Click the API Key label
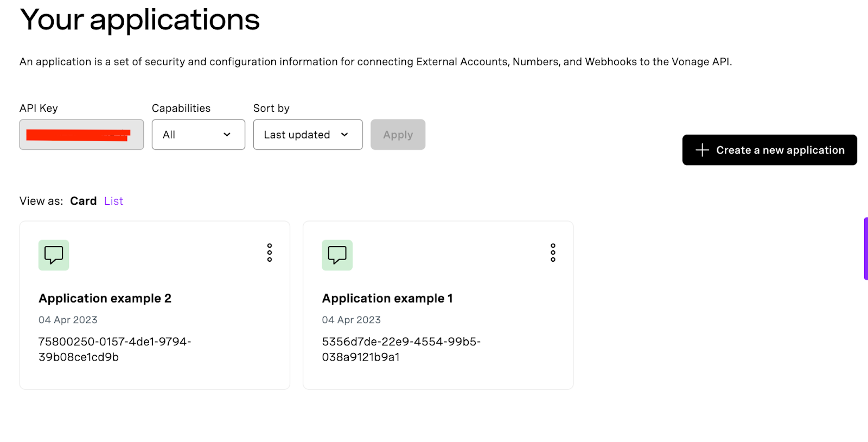The height and width of the screenshot is (442, 868). (39, 108)
